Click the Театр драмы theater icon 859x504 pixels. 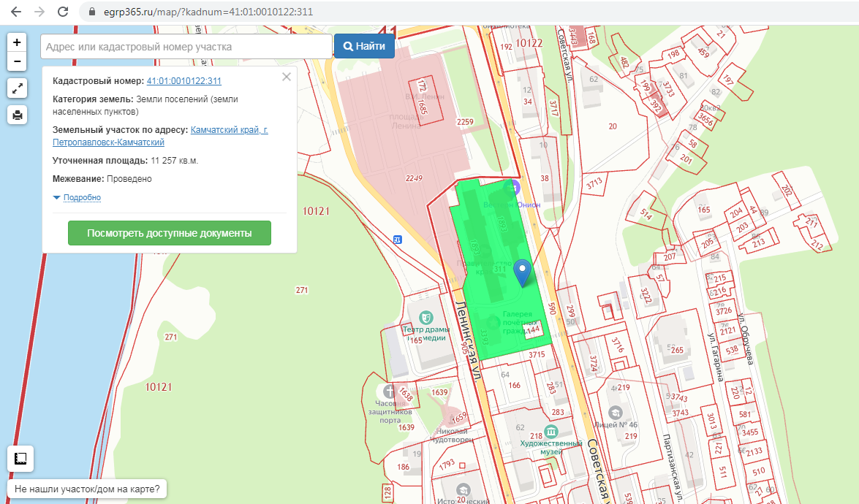coord(425,318)
